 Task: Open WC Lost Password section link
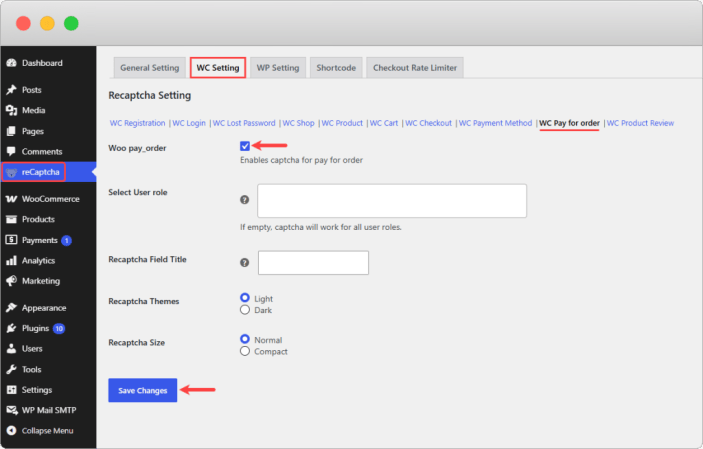pyautogui.click(x=244, y=123)
